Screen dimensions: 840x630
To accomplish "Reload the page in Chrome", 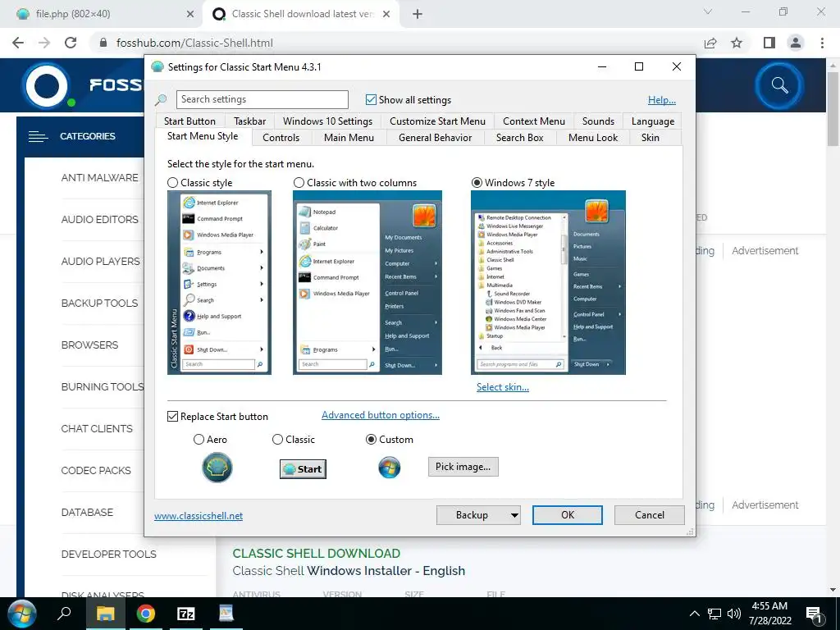I will [71, 43].
